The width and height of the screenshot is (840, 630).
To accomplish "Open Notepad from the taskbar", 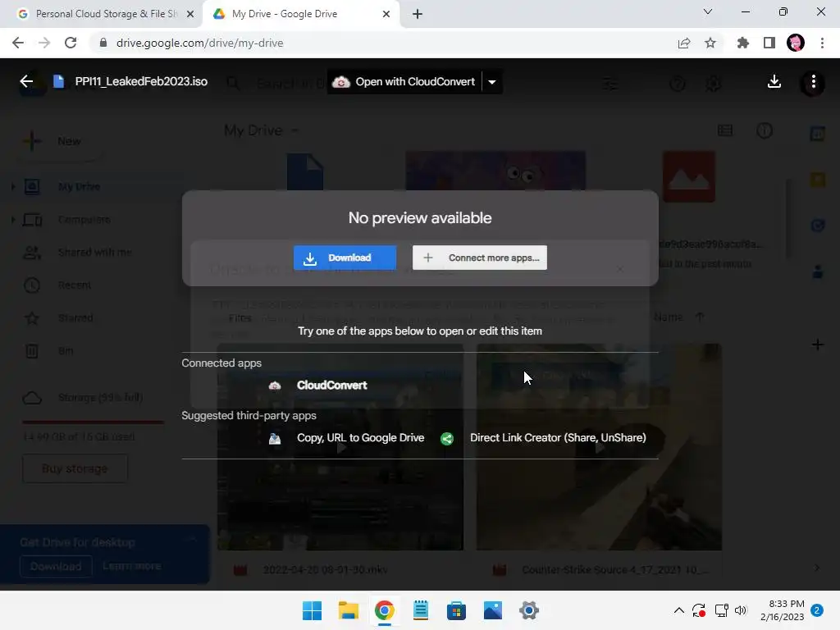I will tap(421, 610).
